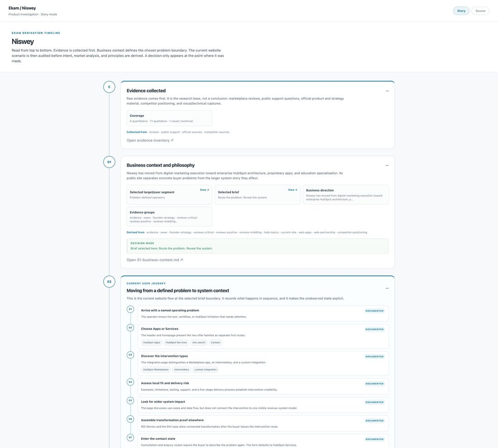498x448 pixels.
Task: Click the Ekam / Niswey header title
Action: (x=22, y=8)
